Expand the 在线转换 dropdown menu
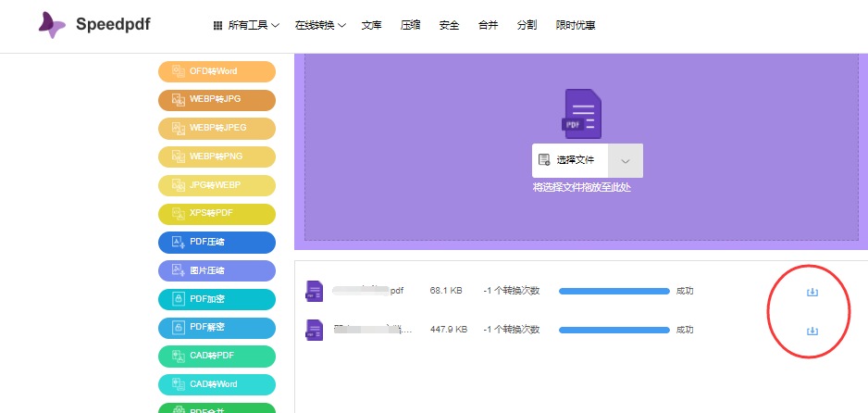This screenshot has width=868, height=413. click(x=320, y=26)
